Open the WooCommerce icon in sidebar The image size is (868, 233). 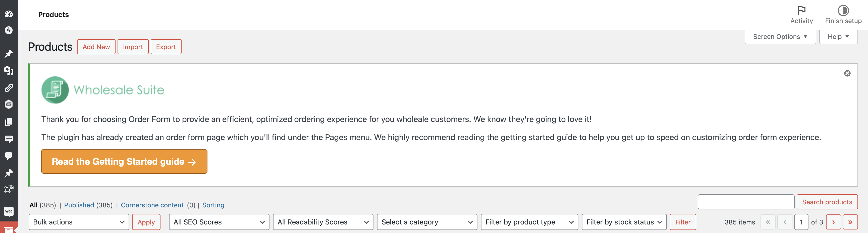tap(9, 211)
